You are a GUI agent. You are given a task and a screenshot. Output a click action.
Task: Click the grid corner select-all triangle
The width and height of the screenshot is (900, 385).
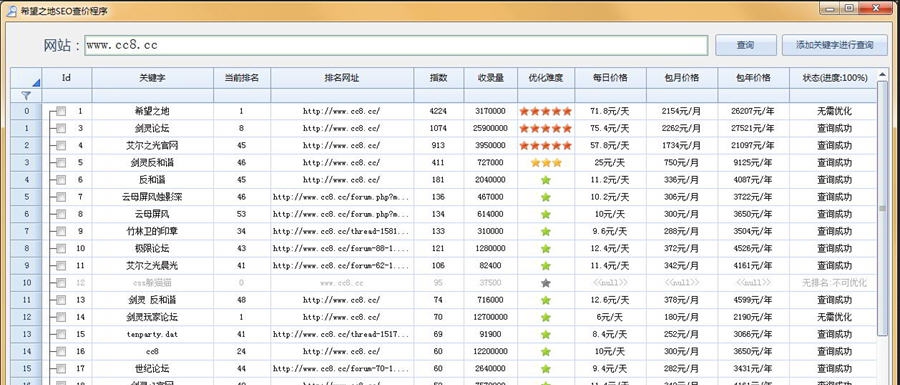pyautogui.click(x=36, y=83)
